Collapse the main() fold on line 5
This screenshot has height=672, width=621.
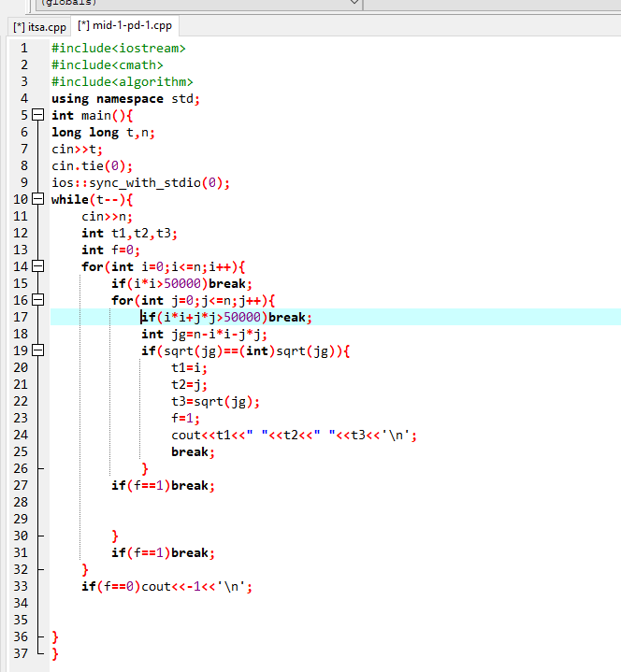click(38, 115)
